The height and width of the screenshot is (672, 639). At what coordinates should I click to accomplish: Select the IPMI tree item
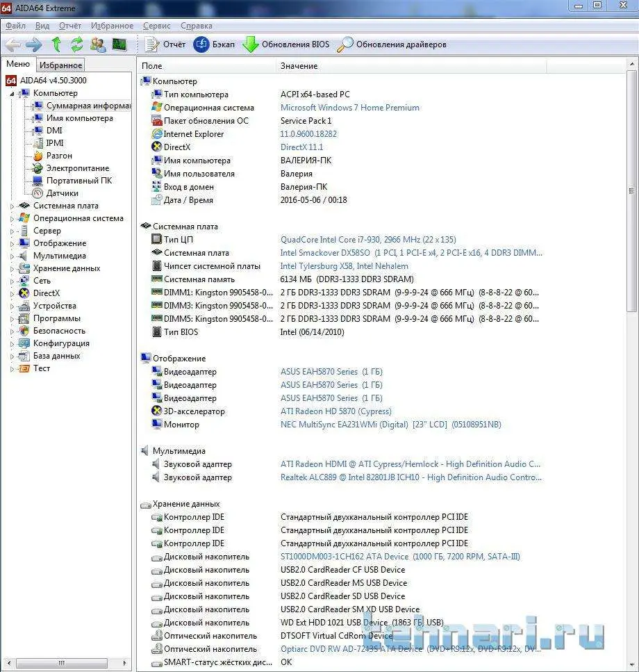pos(49,142)
